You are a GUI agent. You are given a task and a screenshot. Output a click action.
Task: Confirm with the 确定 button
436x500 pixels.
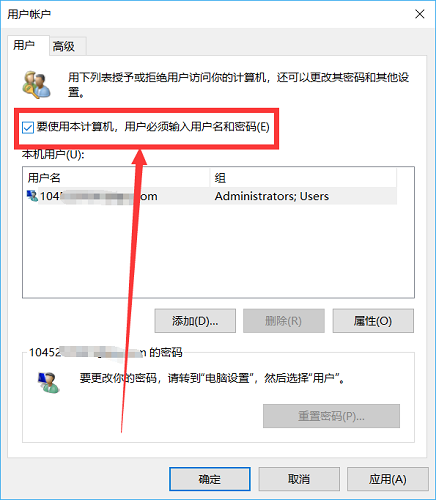click(x=210, y=479)
